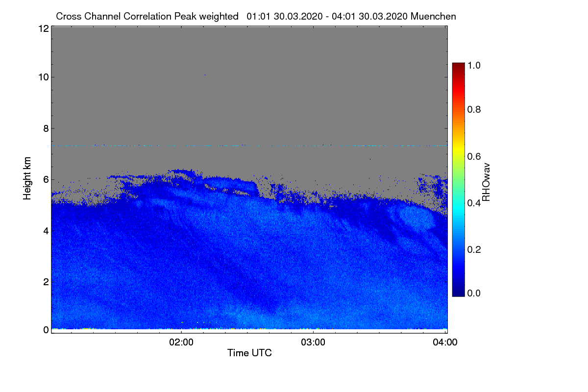Click the colorbar '0.6' value label
The image size is (588, 392).
[473, 156]
